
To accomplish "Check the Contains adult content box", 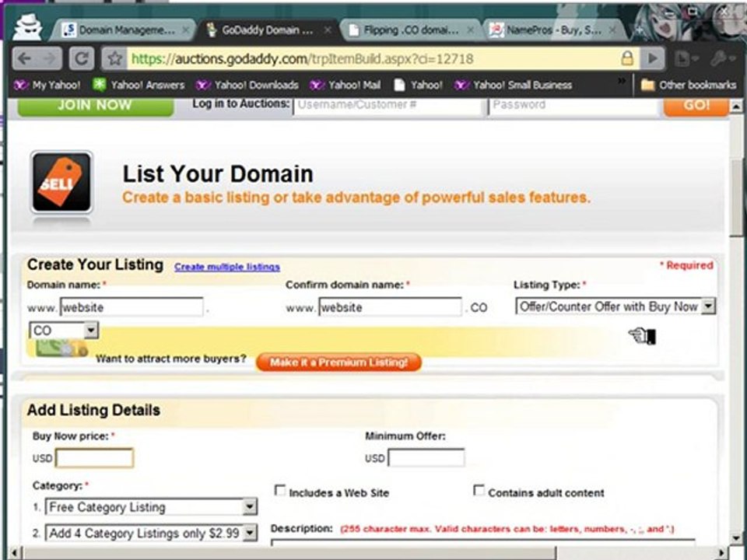I will [x=479, y=491].
